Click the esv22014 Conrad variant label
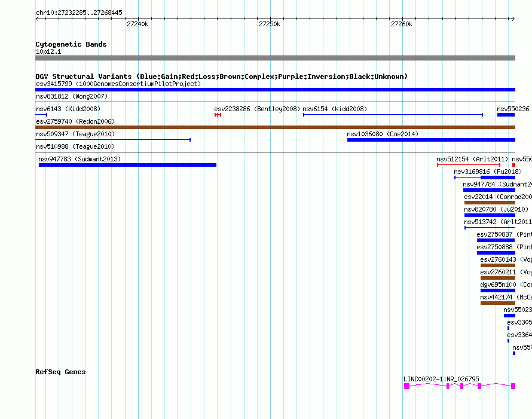 pos(498,197)
